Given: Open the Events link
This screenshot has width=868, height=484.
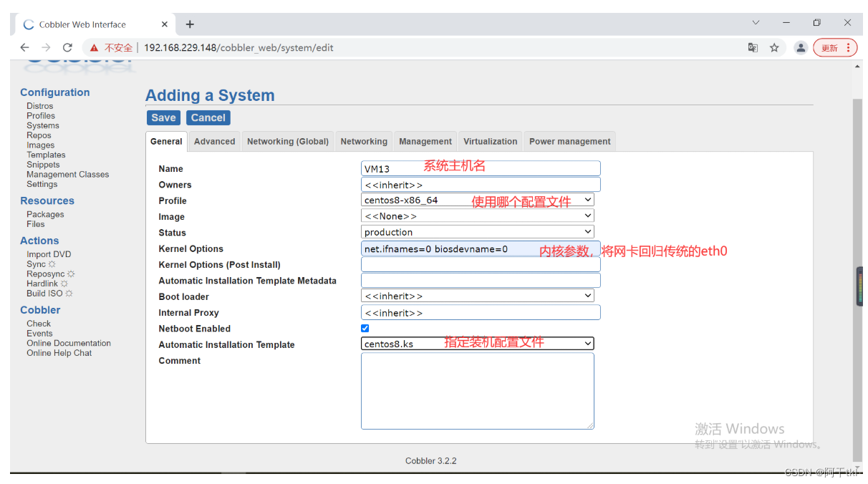Looking at the screenshot, I should 39,334.
